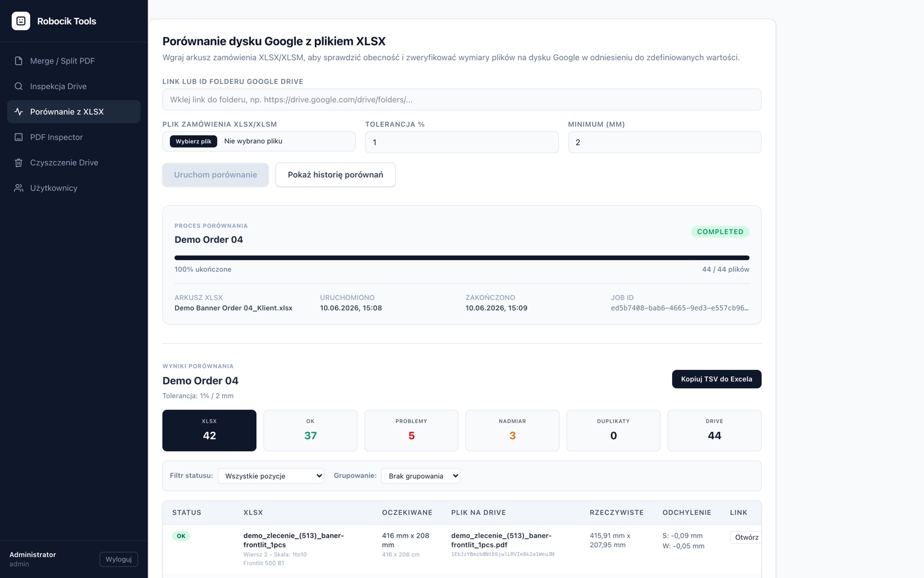Open Merge / Split PDF page
This screenshot has width=924, height=578.
73,61
